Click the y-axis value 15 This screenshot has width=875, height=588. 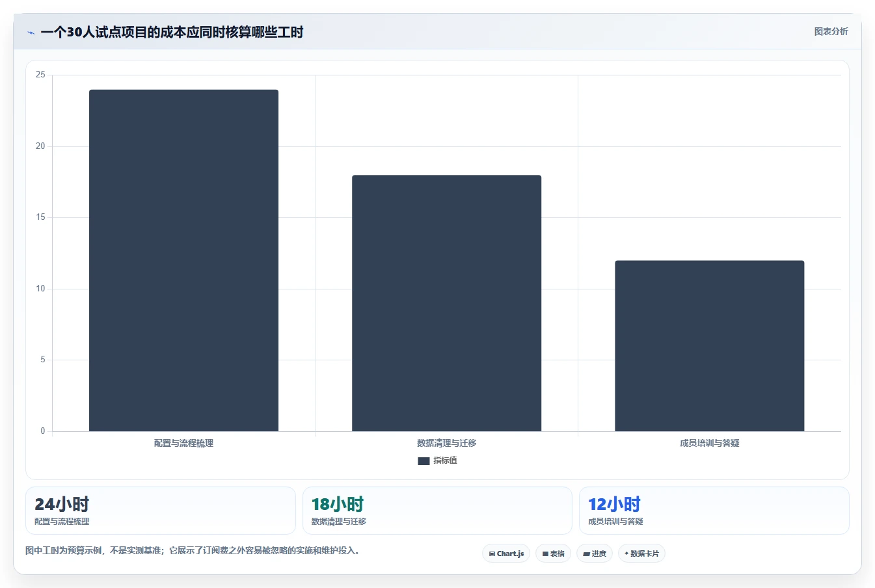click(x=40, y=217)
